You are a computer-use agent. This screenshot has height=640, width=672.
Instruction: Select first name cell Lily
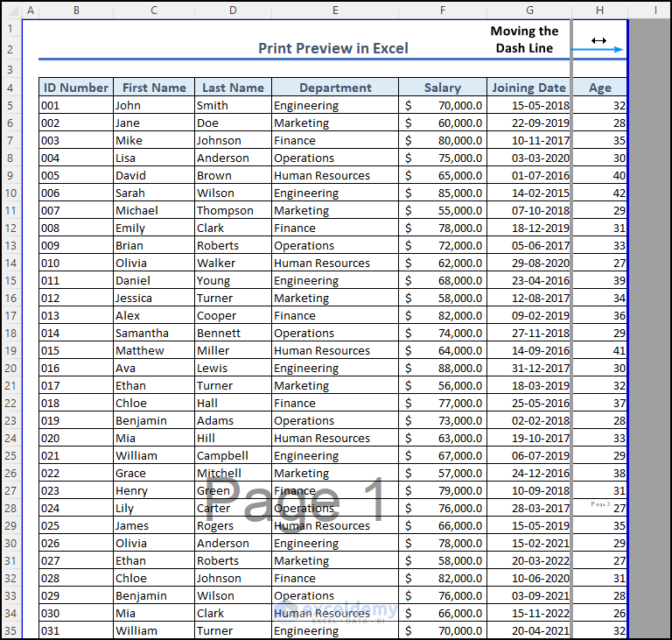pos(154,509)
